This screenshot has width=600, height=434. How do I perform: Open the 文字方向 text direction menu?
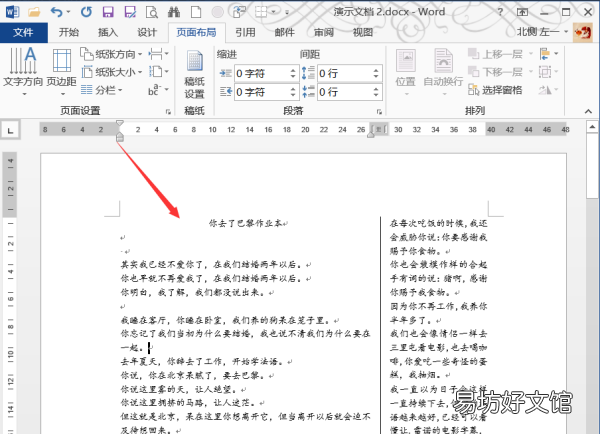[23, 72]
